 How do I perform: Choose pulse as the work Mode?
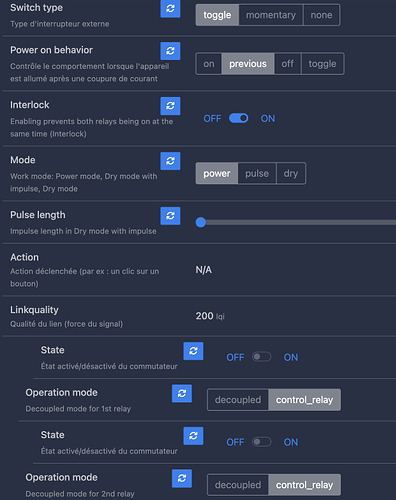click(257, 173)
